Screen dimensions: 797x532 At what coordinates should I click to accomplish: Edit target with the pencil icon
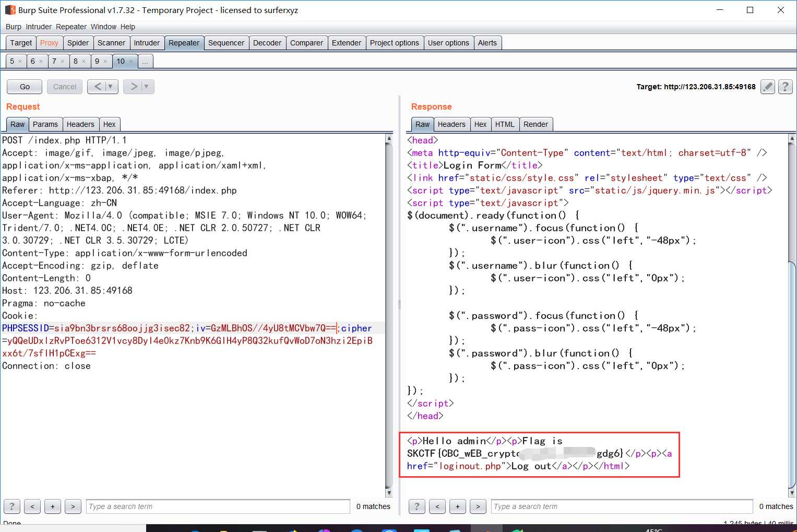coord(768,87)
